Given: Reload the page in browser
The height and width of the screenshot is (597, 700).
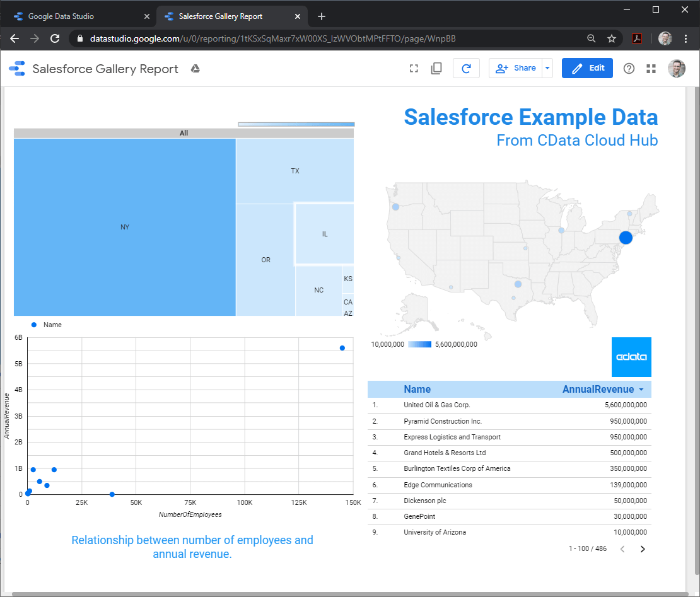Looking at the screenshot, I should tap(55, 38).
